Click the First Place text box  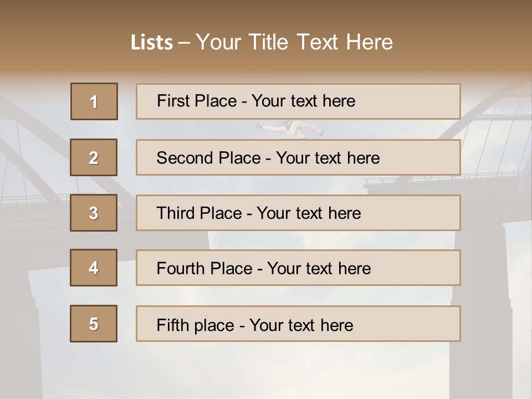298,101
